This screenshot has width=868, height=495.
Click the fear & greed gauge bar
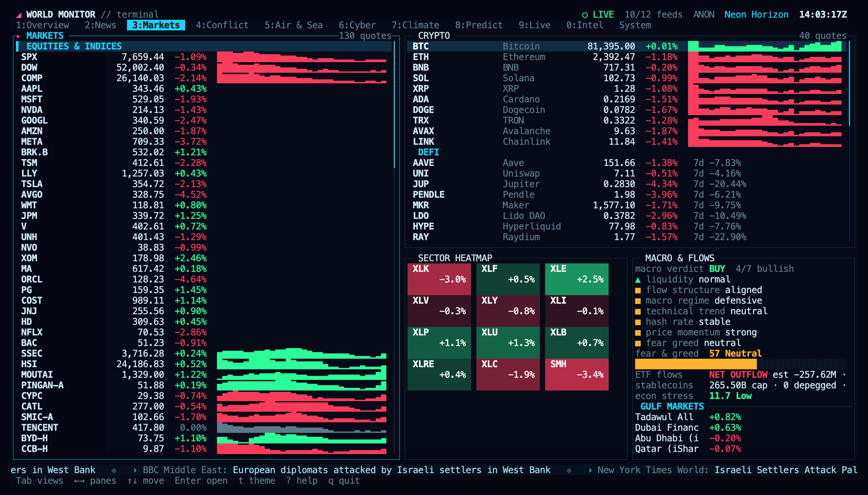pos(741,364)
